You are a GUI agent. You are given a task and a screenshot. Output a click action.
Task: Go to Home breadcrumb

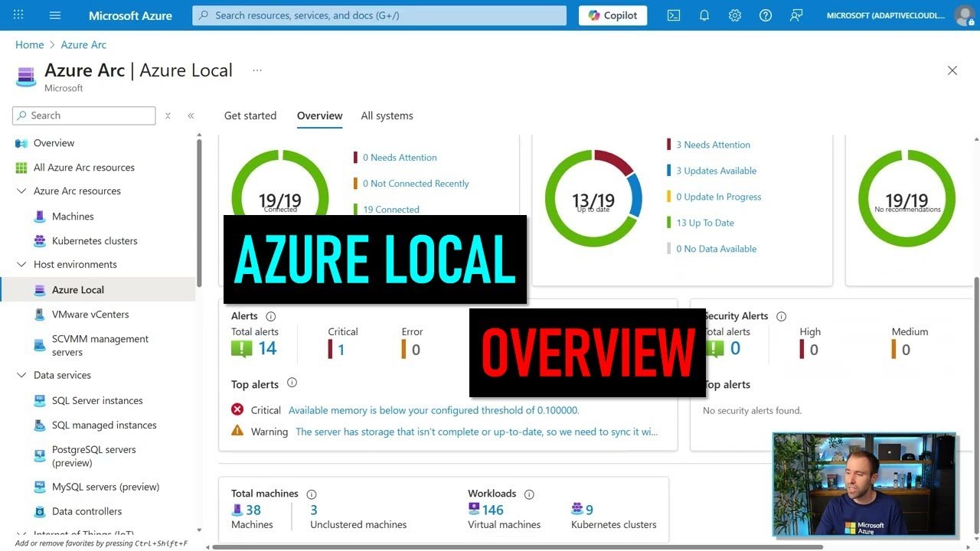click(29, 45)
